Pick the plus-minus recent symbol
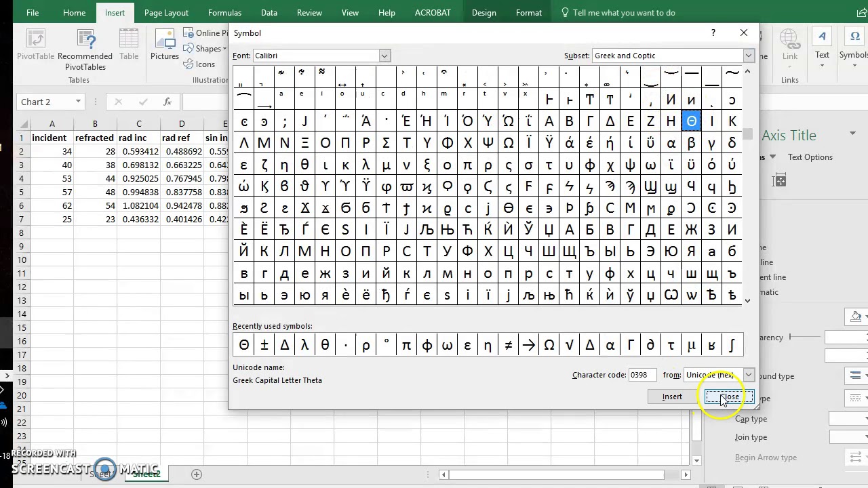 (264, 345)
